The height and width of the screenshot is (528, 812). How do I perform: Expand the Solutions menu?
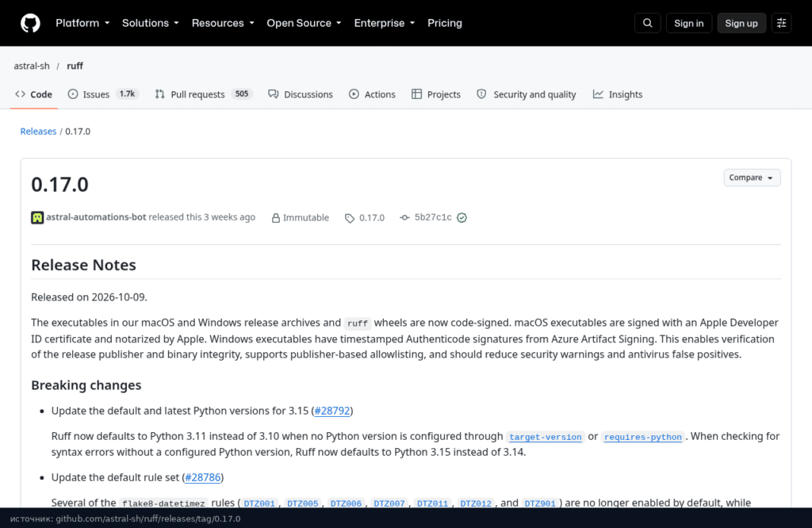pos(150,23)
